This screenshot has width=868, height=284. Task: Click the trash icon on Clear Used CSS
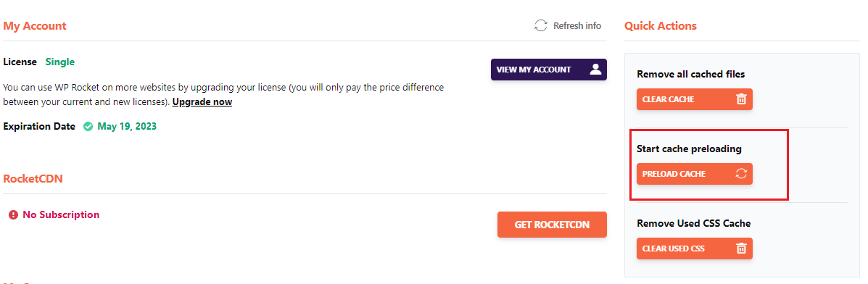point(741,248)
